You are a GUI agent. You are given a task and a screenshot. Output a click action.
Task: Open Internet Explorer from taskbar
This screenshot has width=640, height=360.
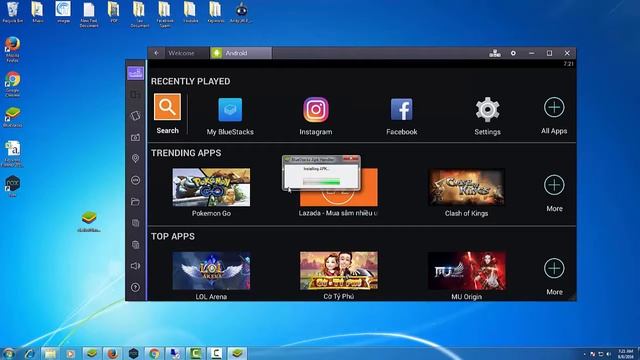tap(29, 353)
